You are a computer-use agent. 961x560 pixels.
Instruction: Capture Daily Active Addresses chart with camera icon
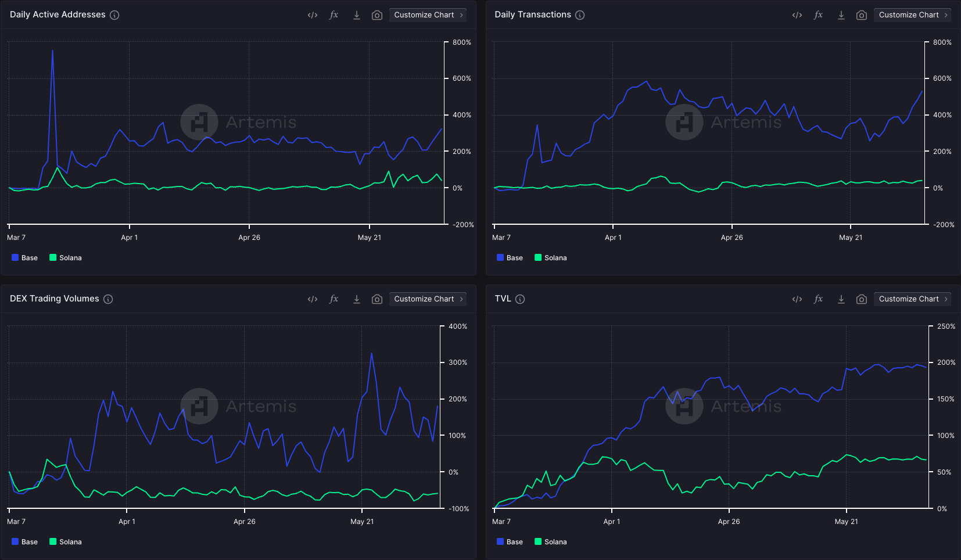377,15
